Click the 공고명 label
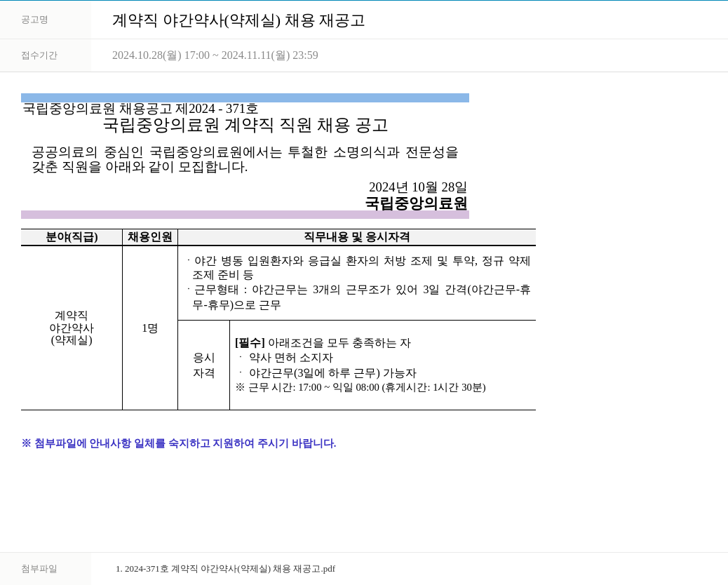The image size is (728, 585). pos(34,20)
